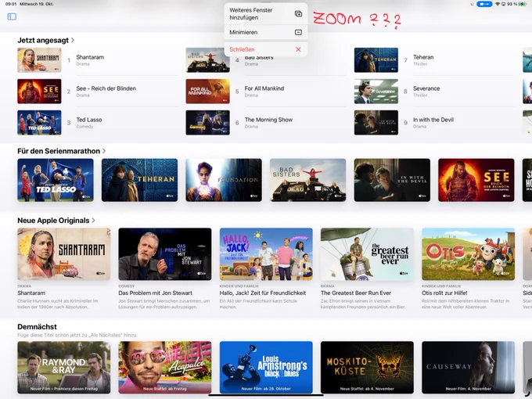Expand the 'Neue Apple Originals' chevron
Image resolution: width=532 pixels, height=399 pixels.
tap(93, 220)
